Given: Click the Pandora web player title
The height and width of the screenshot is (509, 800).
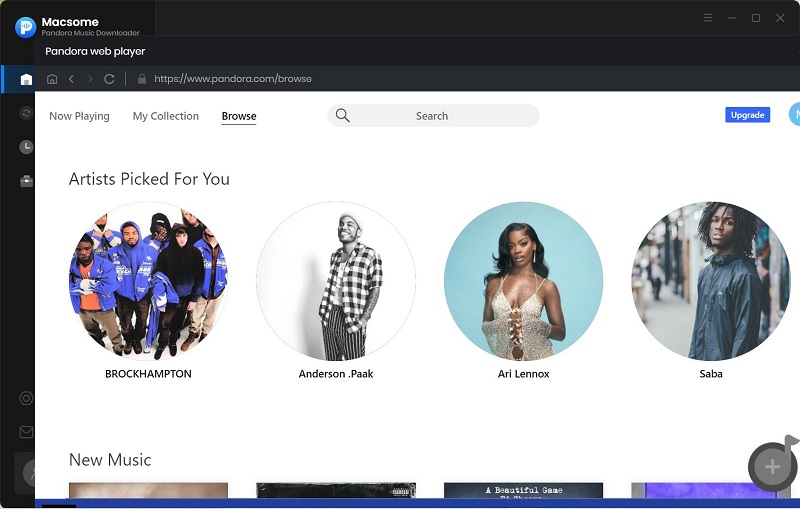Looking at the screenshot, I should point(95,52).
